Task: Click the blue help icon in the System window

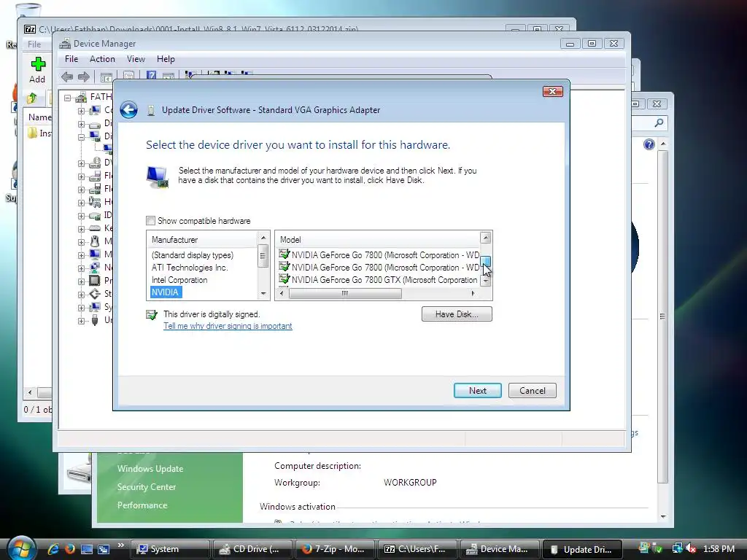Action: pos(649,144)
